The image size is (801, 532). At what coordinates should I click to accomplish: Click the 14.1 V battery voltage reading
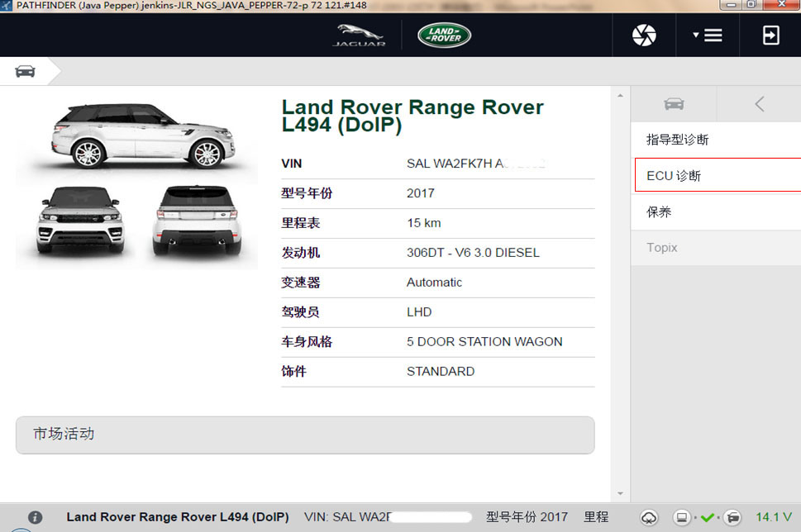pyautogui.click(x=774, y=517)
